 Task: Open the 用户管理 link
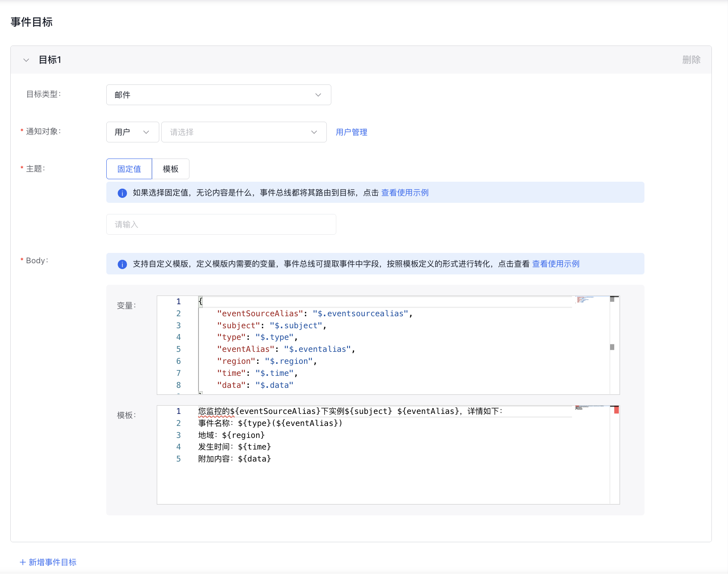click(x=351, y=132)
